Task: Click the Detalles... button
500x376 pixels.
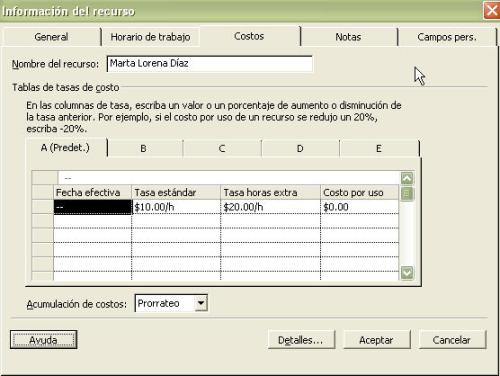Action: 301,340
